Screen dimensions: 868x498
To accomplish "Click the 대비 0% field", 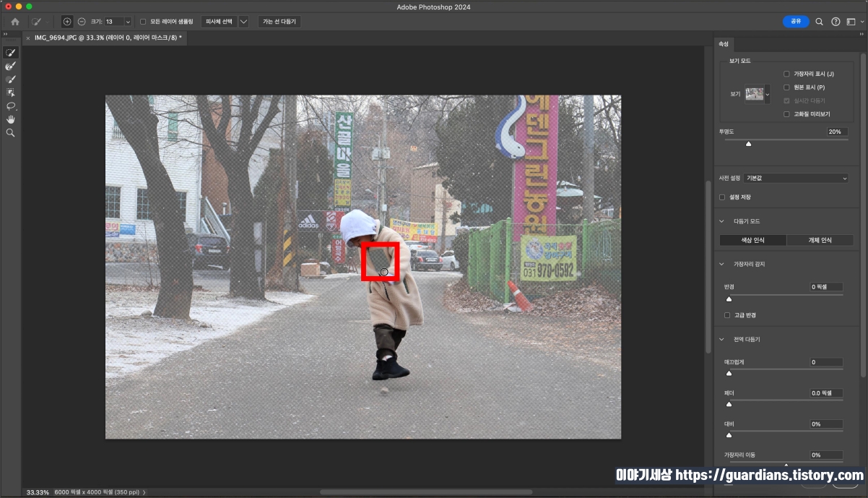I will (826, 424).
